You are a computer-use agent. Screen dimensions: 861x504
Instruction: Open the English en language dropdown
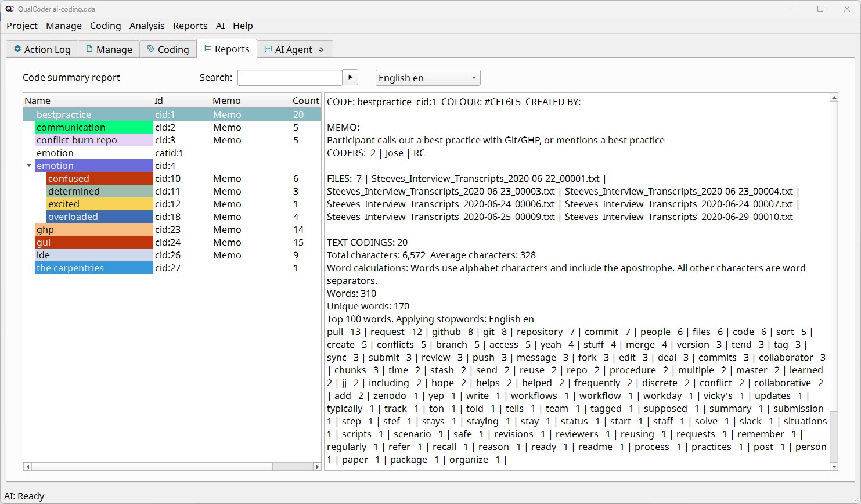pos(428,78)
